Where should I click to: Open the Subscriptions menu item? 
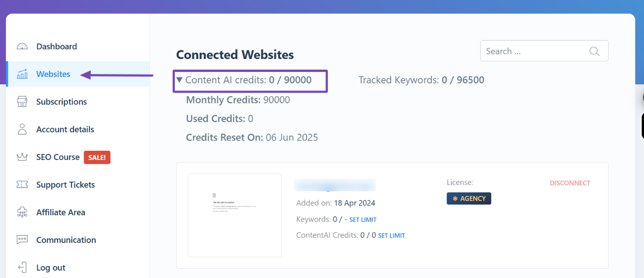pyautogui.click(x=61, y=102)
